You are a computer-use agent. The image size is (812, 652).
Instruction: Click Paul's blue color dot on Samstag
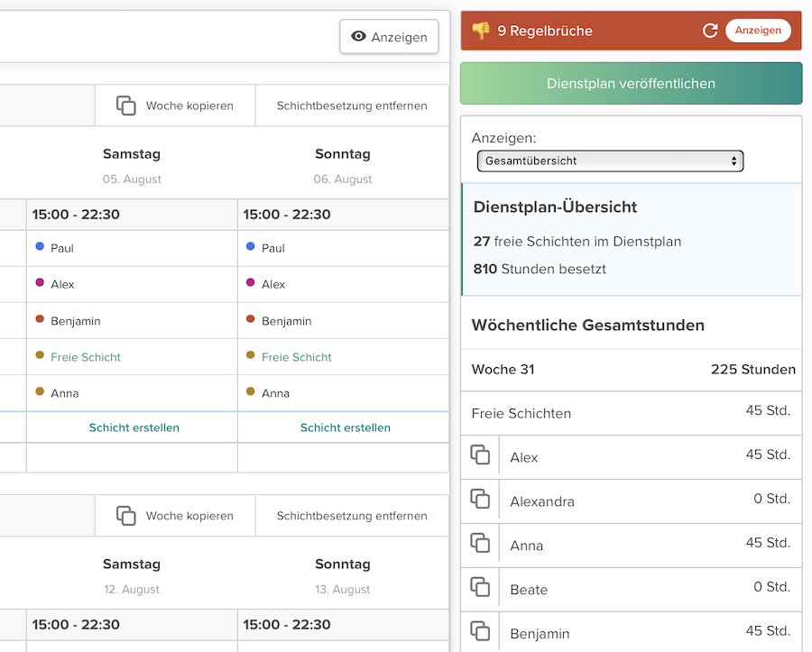coord(40,246)
